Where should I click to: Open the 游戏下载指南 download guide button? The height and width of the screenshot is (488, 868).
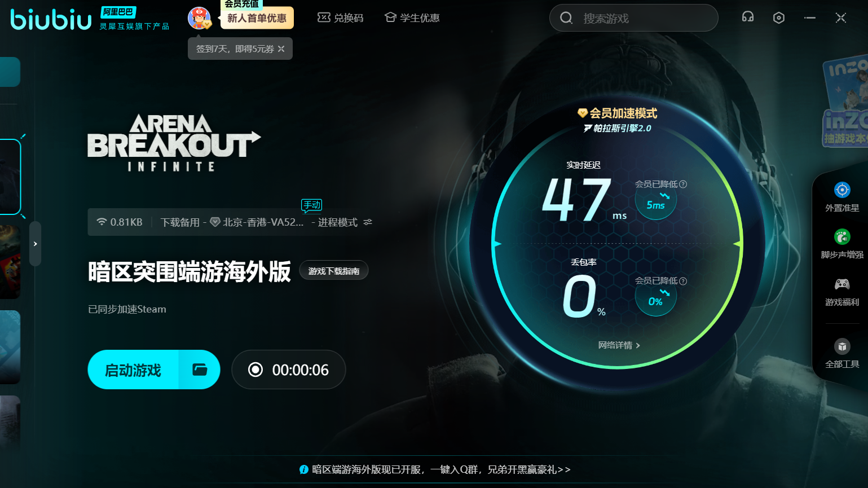click(x=333, y=271)
